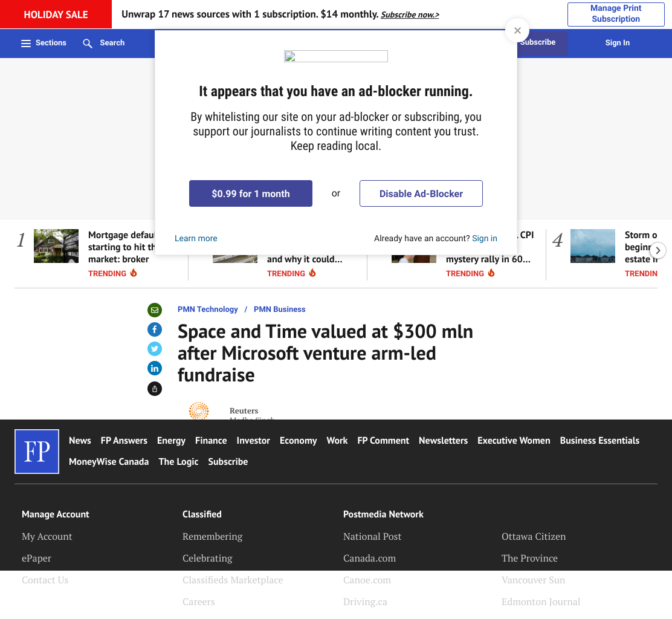Click broken logo image in popup
Image resolution: width=672 pixels, height=619 pixels.
(336, 56)
